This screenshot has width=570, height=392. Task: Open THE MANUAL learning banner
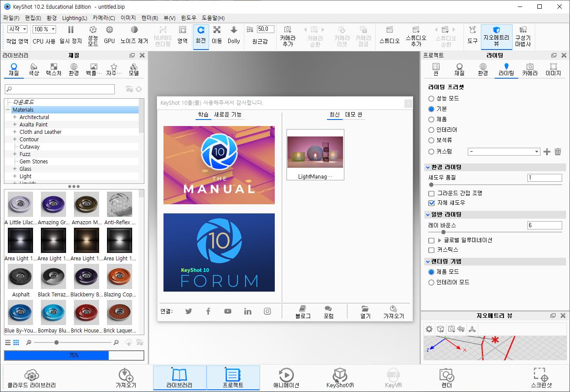coord(219,165)
